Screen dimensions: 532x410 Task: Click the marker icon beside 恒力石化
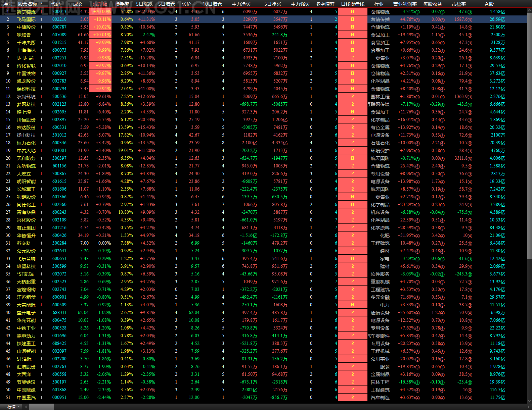click(42, 143)
